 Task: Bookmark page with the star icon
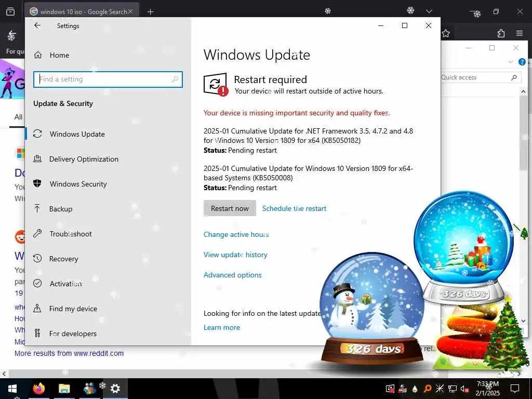click(446, 33)
